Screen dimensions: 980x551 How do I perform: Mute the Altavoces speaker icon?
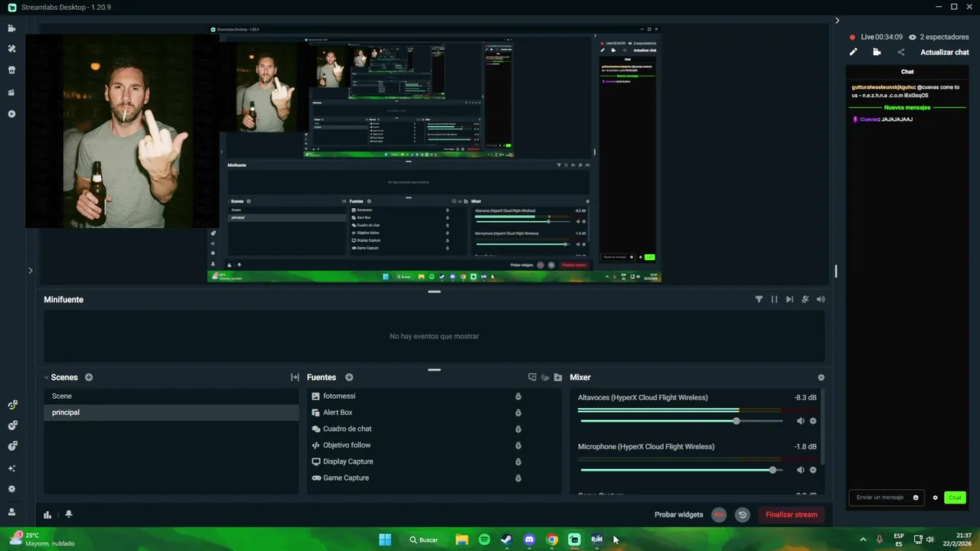[x=800, y=421]
